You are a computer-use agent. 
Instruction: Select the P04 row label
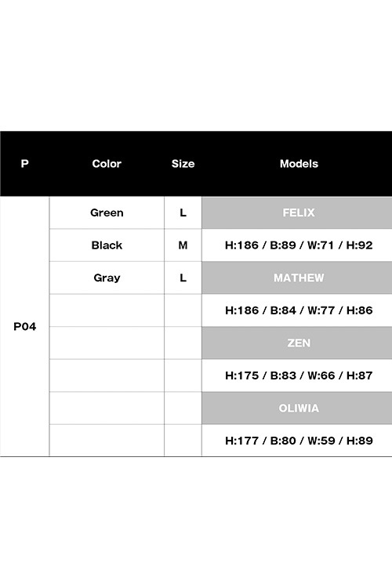point(25,327)
